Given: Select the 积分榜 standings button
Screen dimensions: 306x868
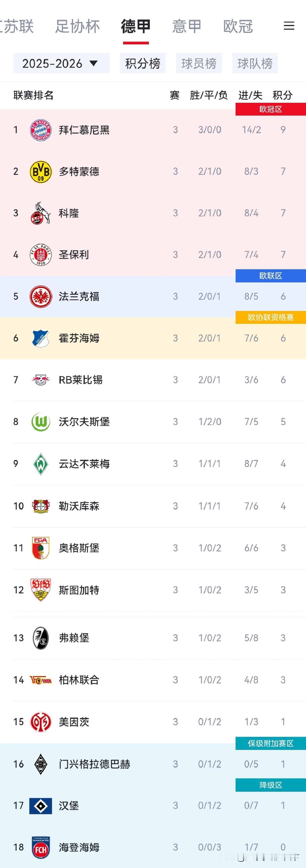Looking at the screenshot, I should pyautogui.click(x=143, y=63).
